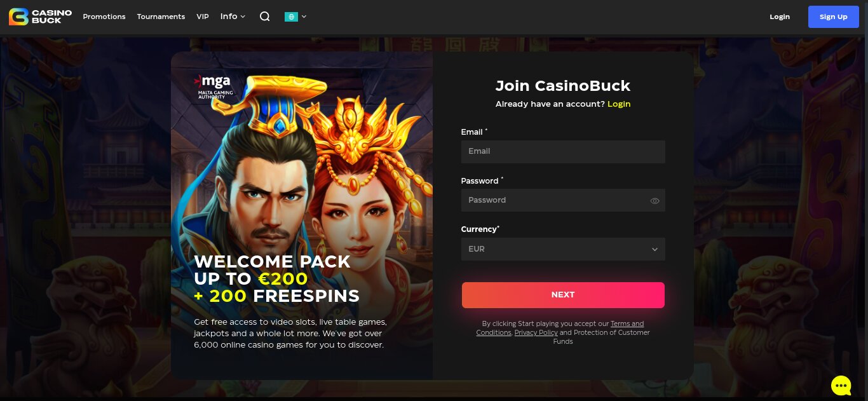Click the blue Sign Up button

click(x=833, y=17)
